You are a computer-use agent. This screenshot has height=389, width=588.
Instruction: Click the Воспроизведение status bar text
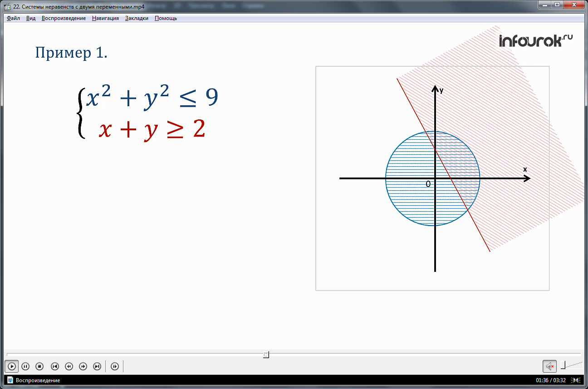tap(38, 380)
